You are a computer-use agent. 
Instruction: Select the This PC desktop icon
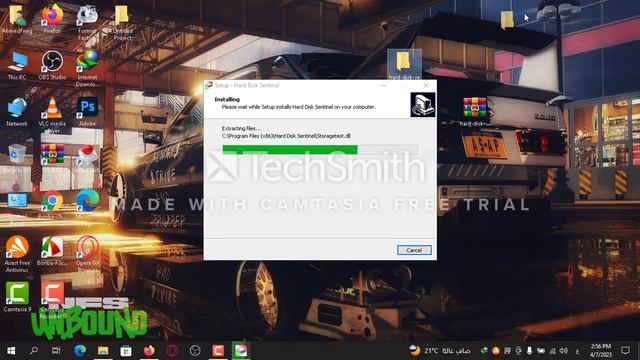point(17,65)
